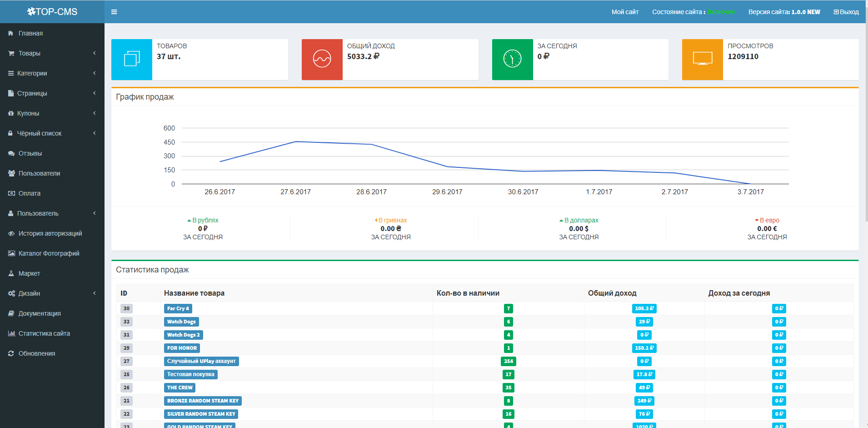Click the green clock За сегодня icon

point(513,60)
